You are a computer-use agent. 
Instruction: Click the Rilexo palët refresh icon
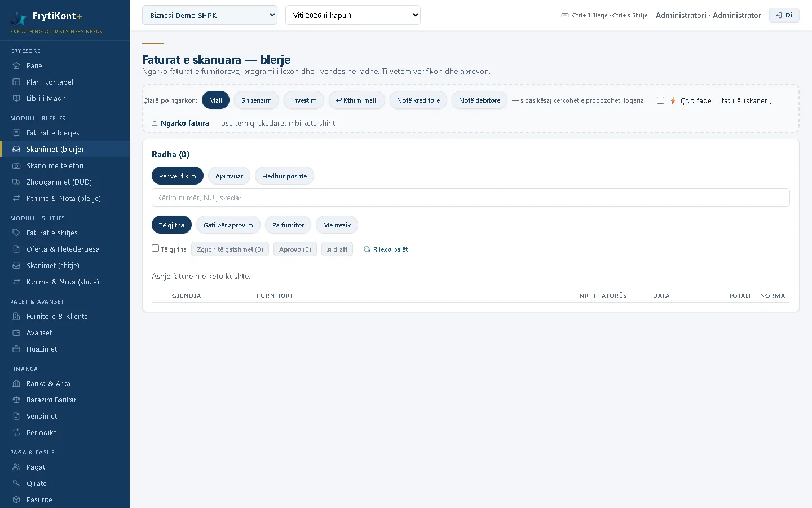click(367, 249)
